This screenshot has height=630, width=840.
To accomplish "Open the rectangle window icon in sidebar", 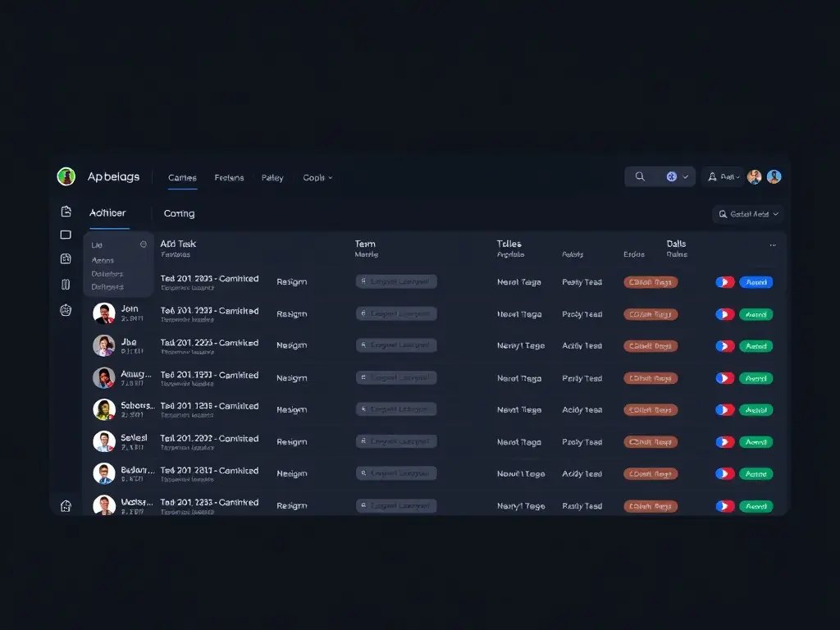I will pos(66,235).
